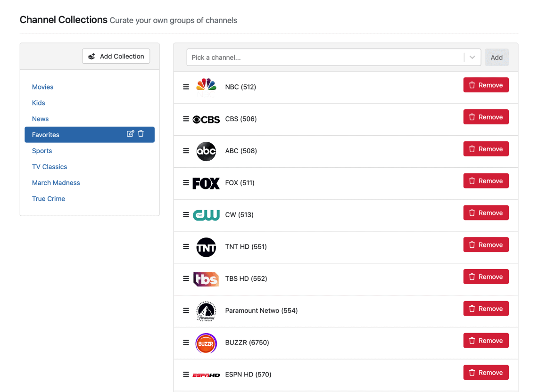Image resolution: width=547 pixels, height=392 pixels.
Task: Click the edit pencil icon on Favorites
Action: point(131,134)
